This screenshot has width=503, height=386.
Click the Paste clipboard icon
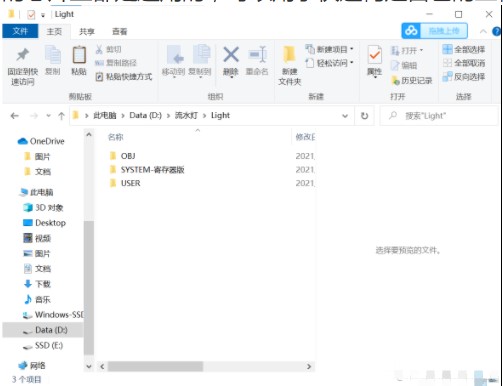click(x=79, y=54)
